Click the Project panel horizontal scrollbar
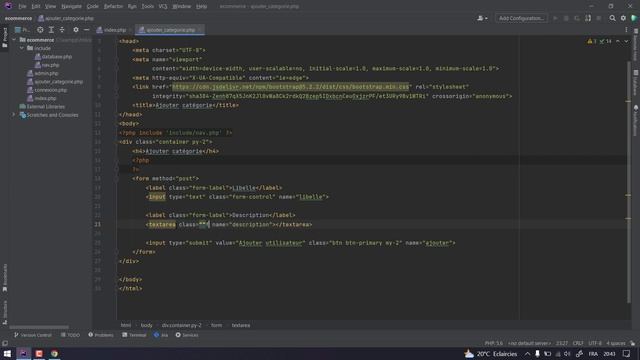640x360 pixels. (39, 327)
